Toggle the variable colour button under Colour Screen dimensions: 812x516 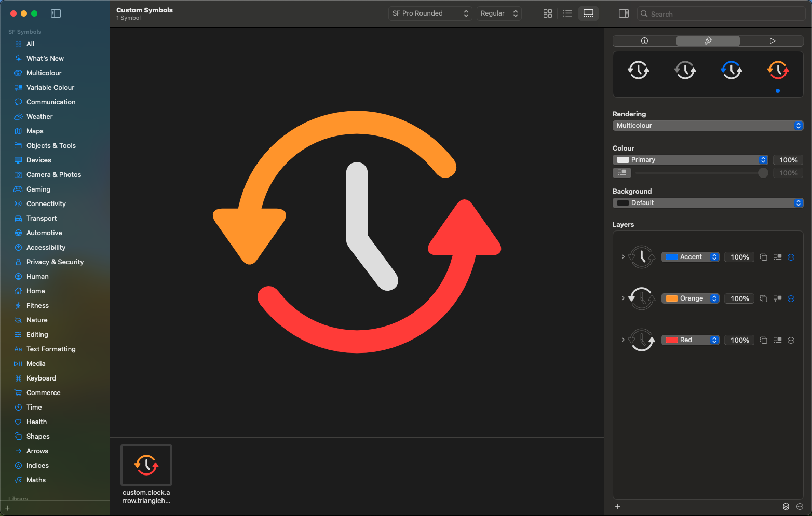click(x=621, y=173)
